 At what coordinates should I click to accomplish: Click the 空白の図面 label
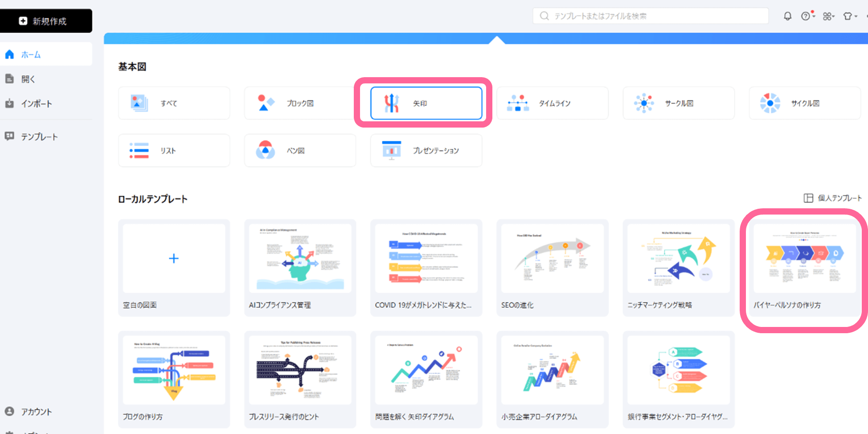140,305
